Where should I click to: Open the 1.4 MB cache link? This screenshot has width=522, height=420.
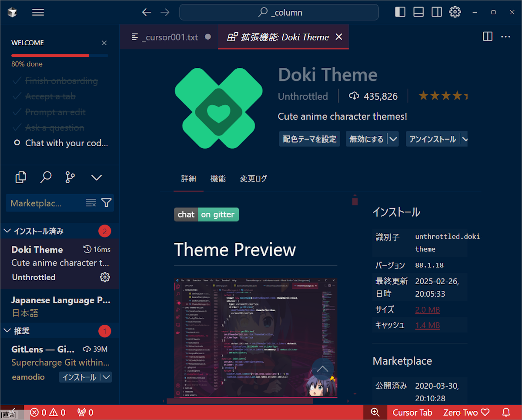point(428,325)
